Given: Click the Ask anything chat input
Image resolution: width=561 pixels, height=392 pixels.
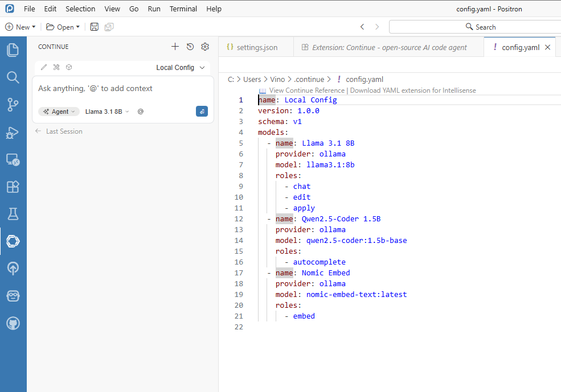Looking at the screenshot, I should 122,89.
